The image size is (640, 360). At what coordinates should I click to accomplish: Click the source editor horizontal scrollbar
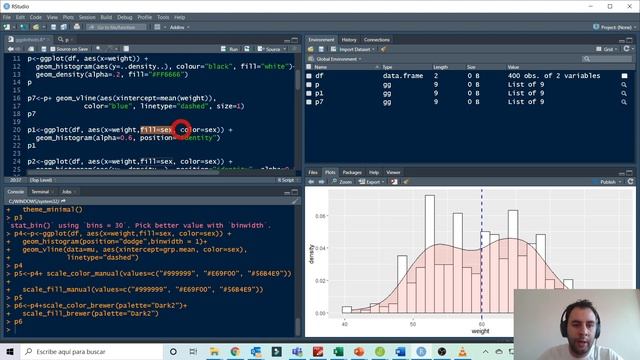point(122,172)
